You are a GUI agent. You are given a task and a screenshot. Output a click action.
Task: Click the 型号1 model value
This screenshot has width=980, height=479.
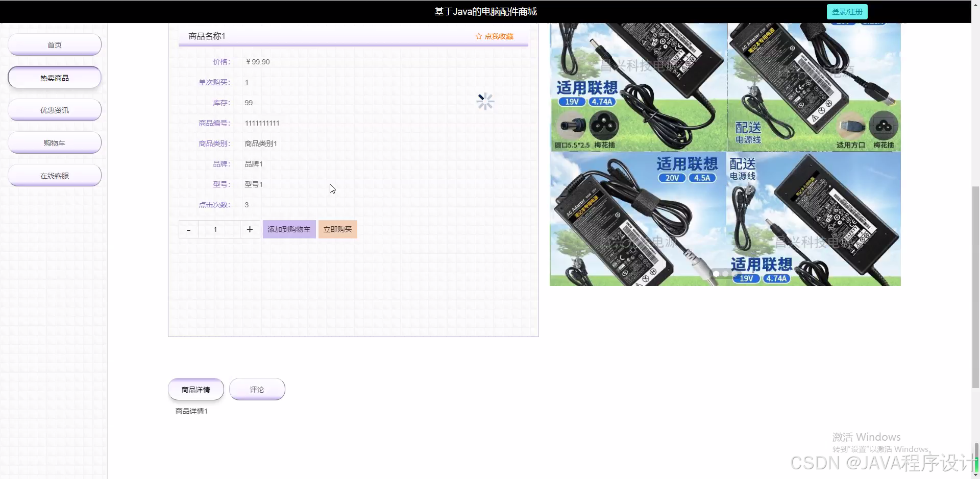254,184
